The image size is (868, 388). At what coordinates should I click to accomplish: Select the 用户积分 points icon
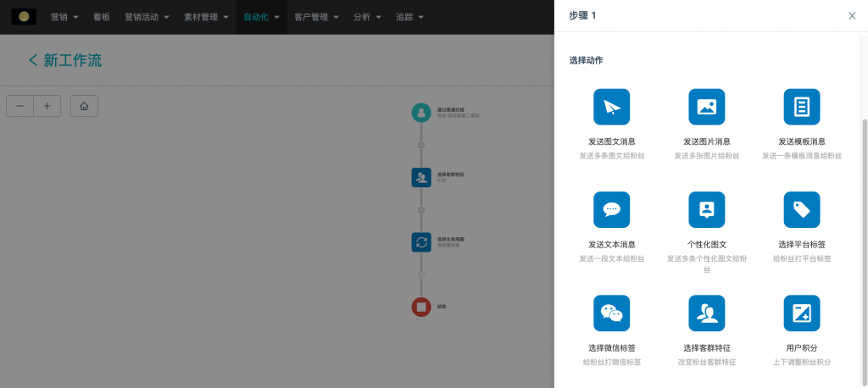point(801,313)
